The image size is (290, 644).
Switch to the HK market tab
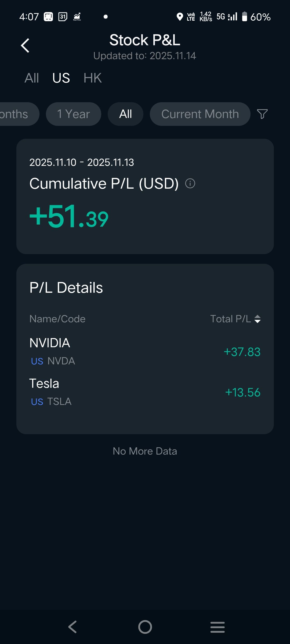click(92, 78)
